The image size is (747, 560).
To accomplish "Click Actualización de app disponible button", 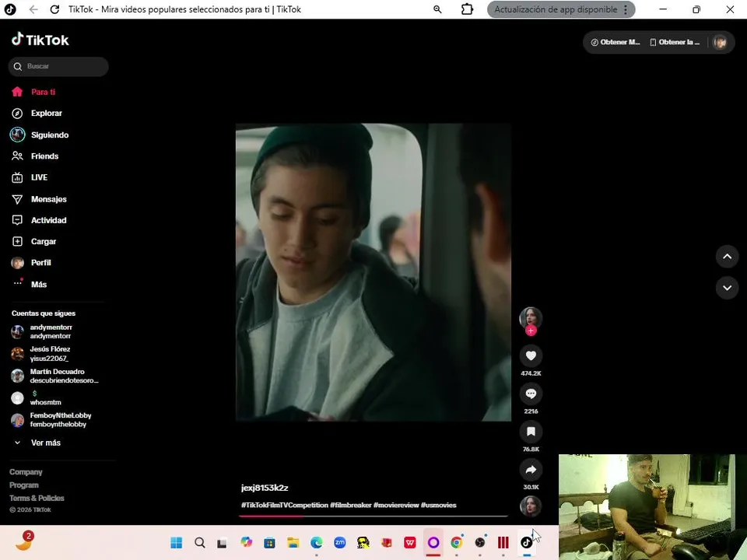I will (x=556, y=9).
